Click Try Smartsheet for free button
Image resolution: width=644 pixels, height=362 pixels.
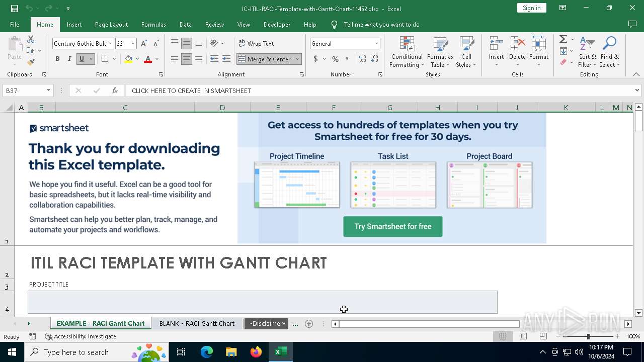[x=392, y=227]
